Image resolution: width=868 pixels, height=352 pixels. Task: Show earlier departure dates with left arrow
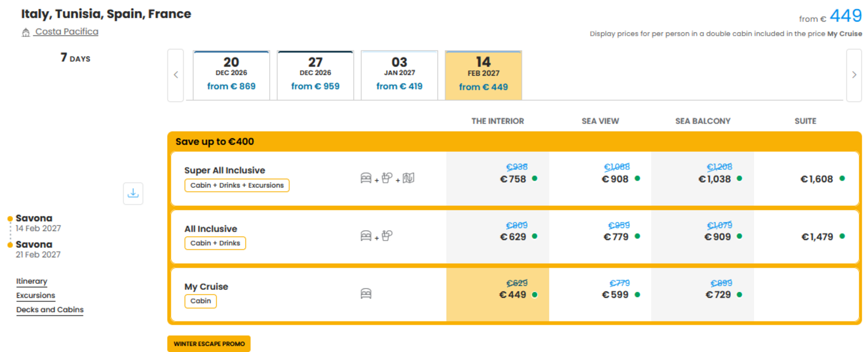tap(176, 75)
